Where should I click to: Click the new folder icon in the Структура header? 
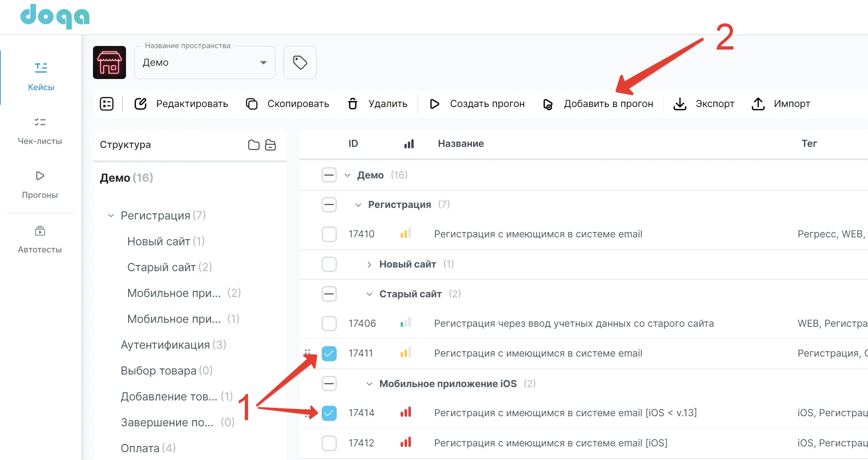(x=254, y=145)
